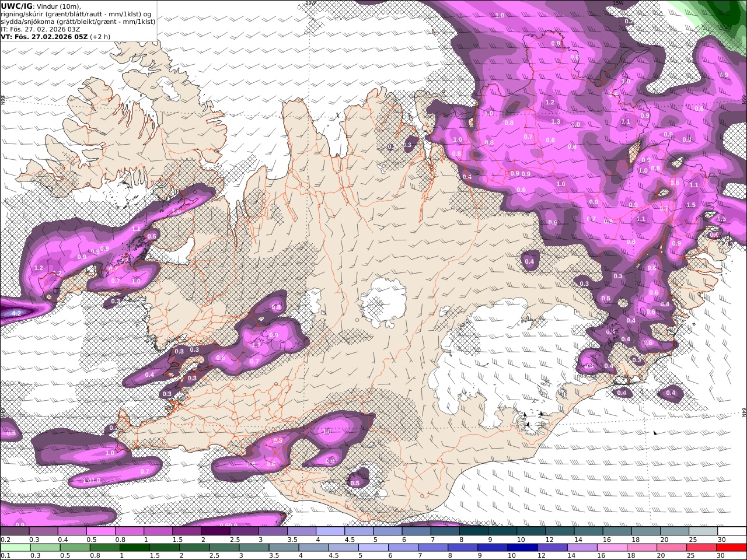Select the bright pink 0.5 swatch in top legend row

[x=100, y=531]
